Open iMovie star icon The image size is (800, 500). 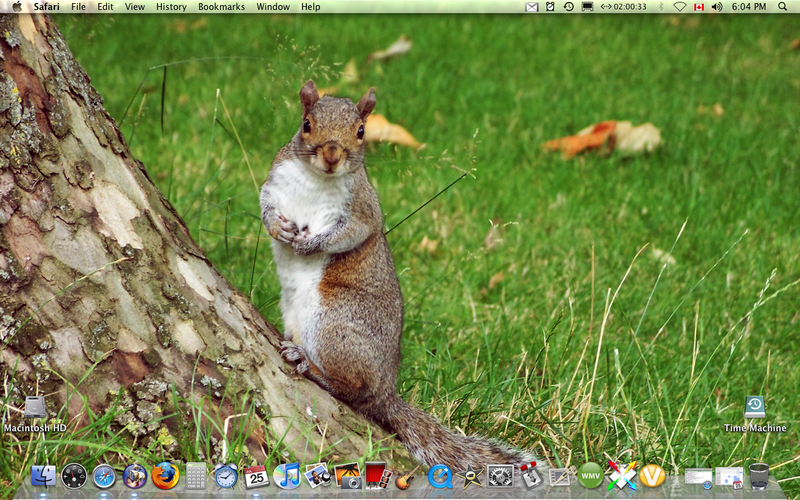470,477
